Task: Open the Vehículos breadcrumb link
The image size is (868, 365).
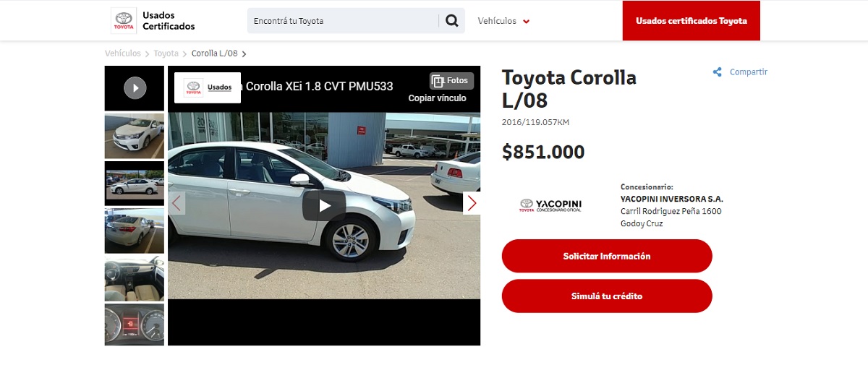Action: click(x=123, y=53)
